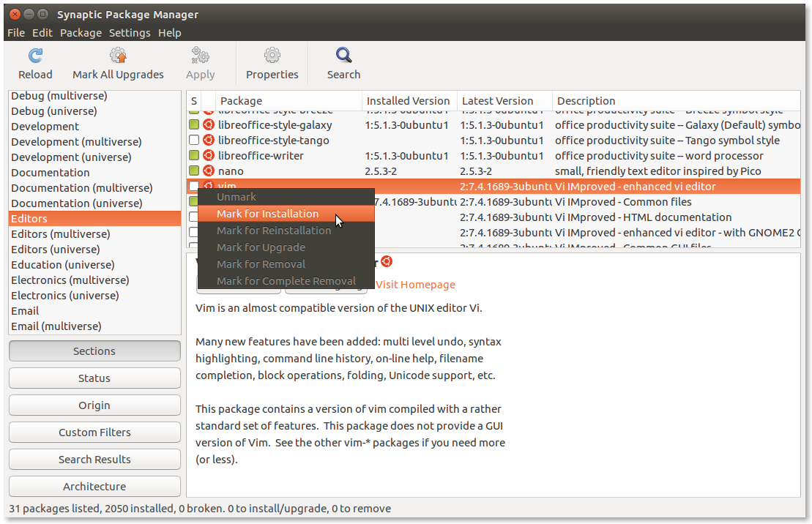
Task: Click Ubuntu logo icon beside libreoffice-style-galaxy
Action: (208, 125)
